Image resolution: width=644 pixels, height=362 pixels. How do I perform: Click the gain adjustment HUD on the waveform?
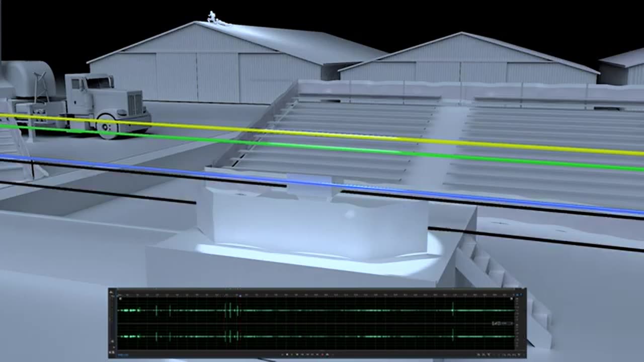tap(502, 323)
